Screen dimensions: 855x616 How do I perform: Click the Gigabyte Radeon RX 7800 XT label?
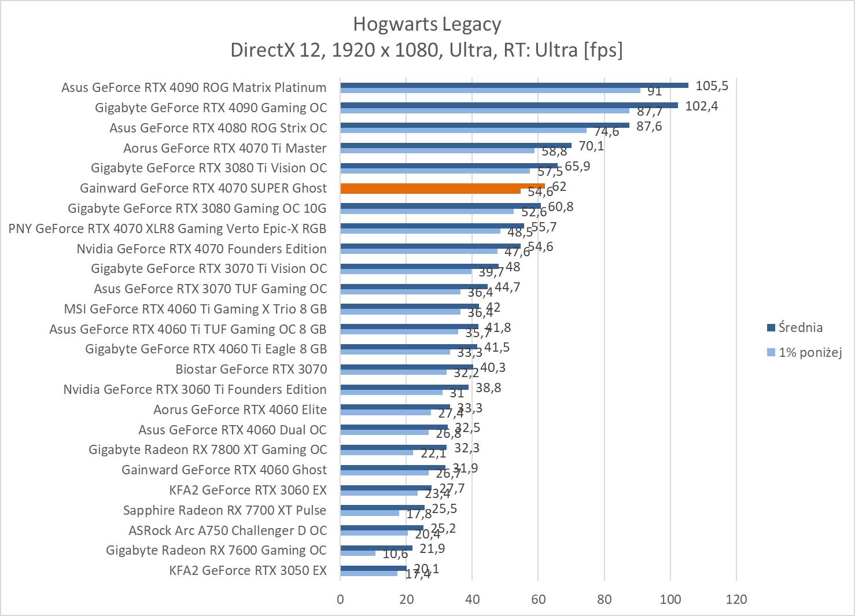(207, 449)
